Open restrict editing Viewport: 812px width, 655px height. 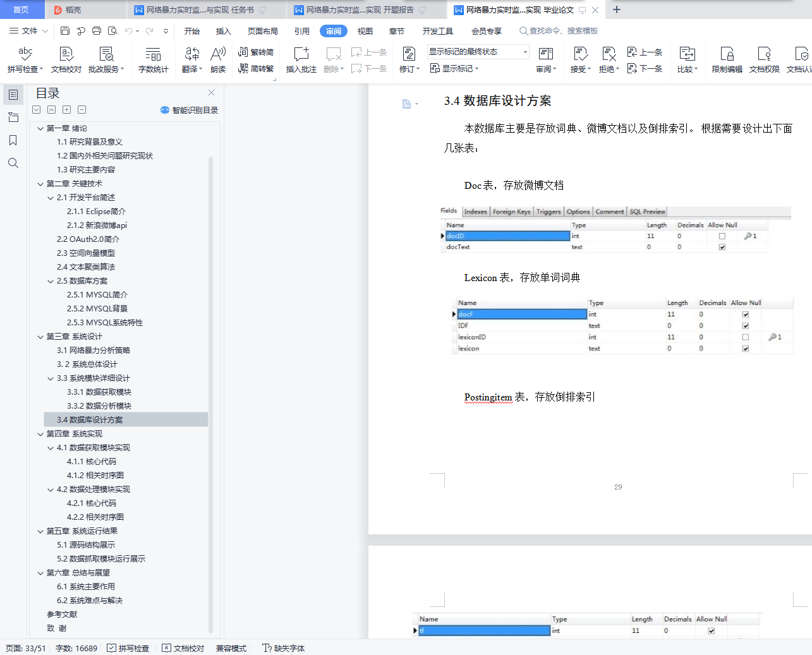click(727, 60)
